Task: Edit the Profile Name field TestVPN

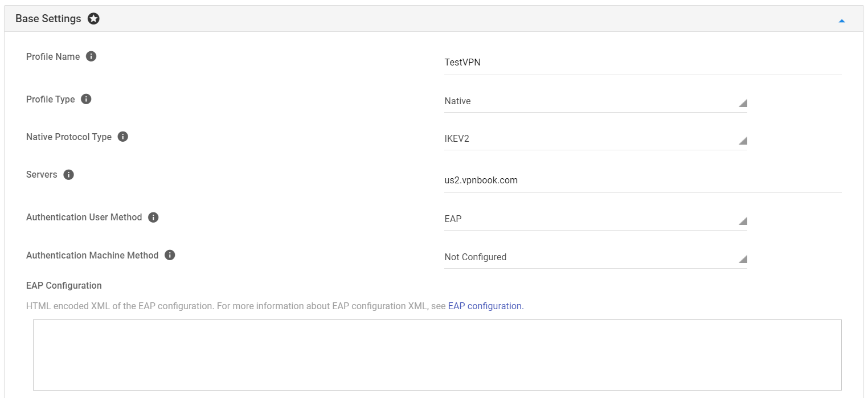Action: pos(642,63)
